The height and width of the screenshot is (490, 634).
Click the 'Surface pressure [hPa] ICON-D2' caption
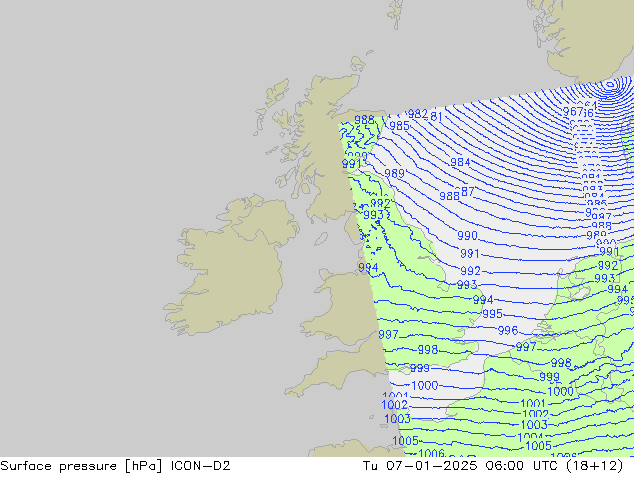(115, 466)
